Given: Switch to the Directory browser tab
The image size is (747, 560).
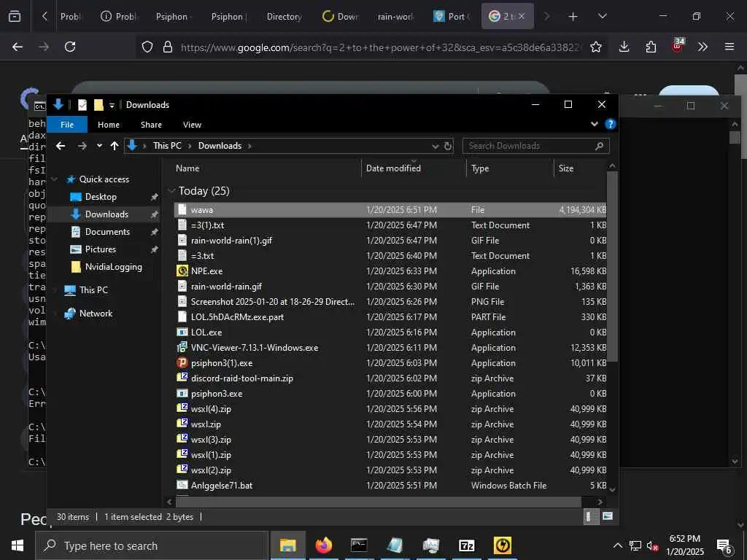Looking at the screenshot, I should 285,17.
